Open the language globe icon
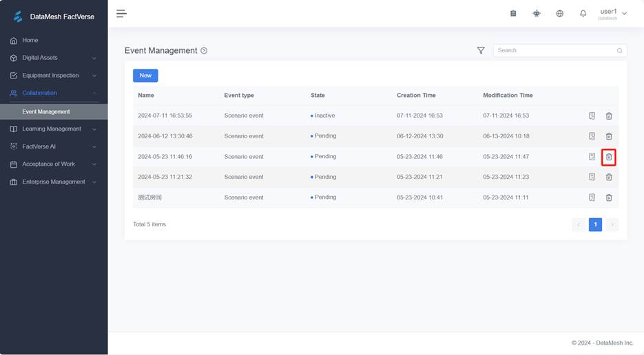 coord(559,14)
